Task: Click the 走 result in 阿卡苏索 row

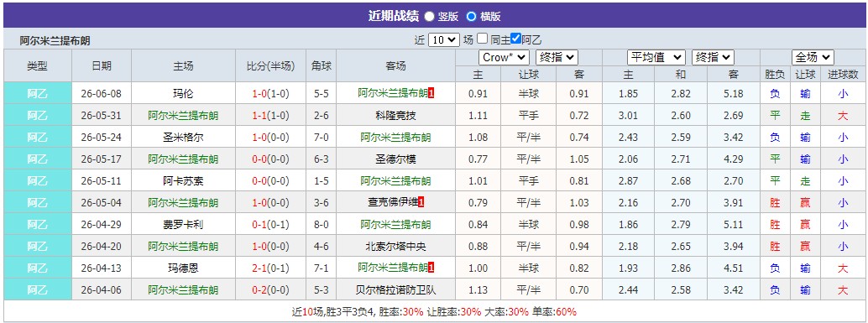Action: (x=805, y=181)
